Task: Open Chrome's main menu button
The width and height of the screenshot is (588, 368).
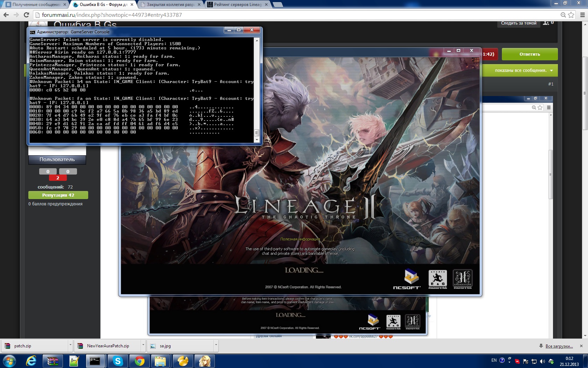Action: point(582,15)
